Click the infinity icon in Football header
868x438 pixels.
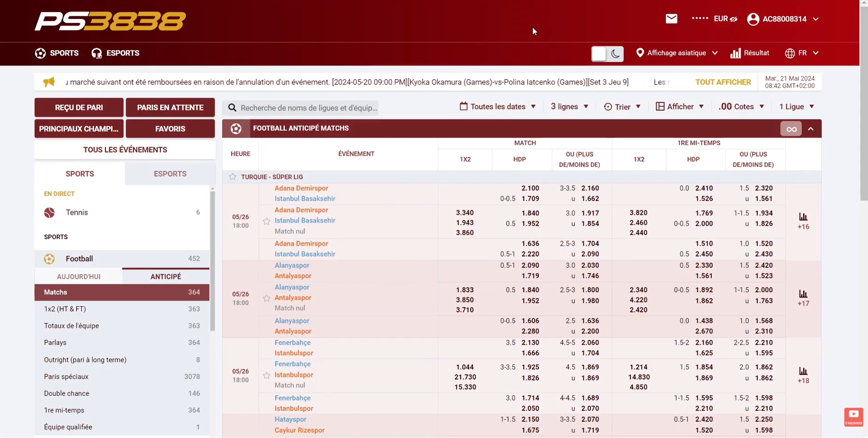pyautogui.click(x=791, y=129)
